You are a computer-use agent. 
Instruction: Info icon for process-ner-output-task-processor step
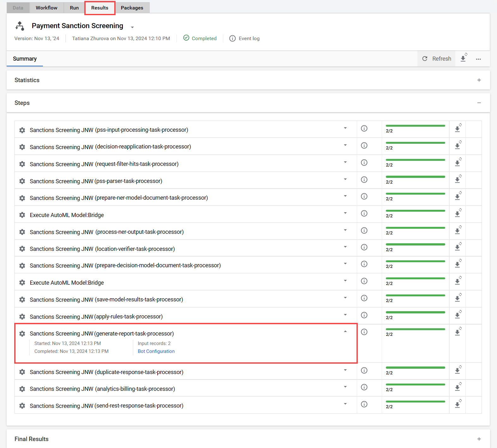(364, 230)
